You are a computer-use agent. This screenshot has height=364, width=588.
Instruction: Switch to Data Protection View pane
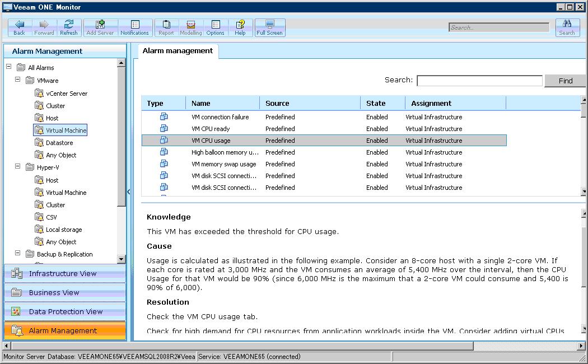pos(65,311)
